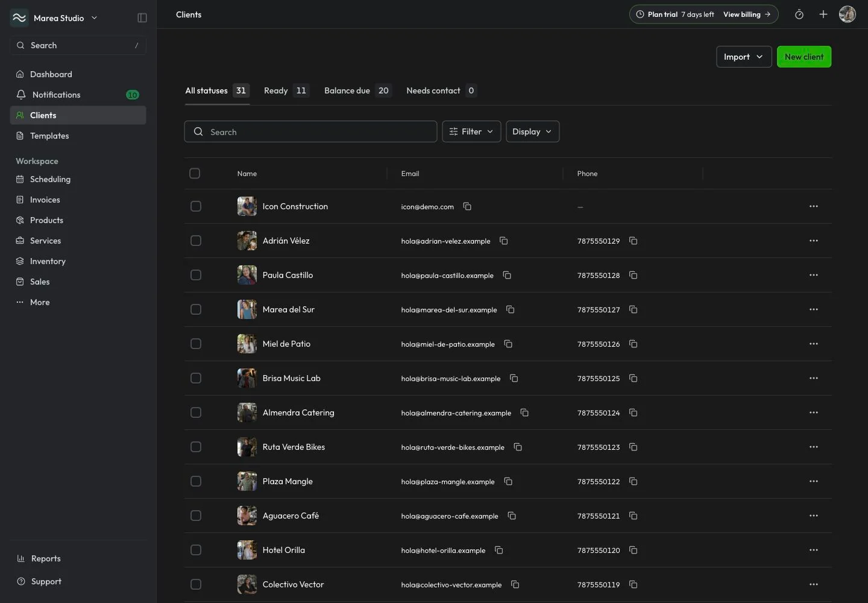Focus the clients Search field
The width and height of the screenshot is (868, 603).
(x=310, y=131)
